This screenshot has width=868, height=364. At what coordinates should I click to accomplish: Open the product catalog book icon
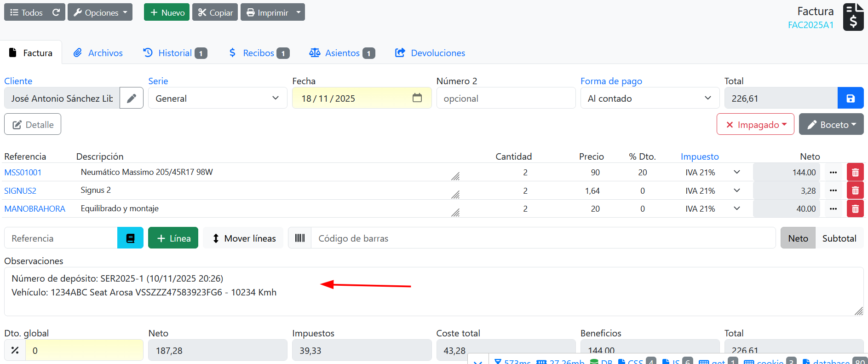[130, 238]
